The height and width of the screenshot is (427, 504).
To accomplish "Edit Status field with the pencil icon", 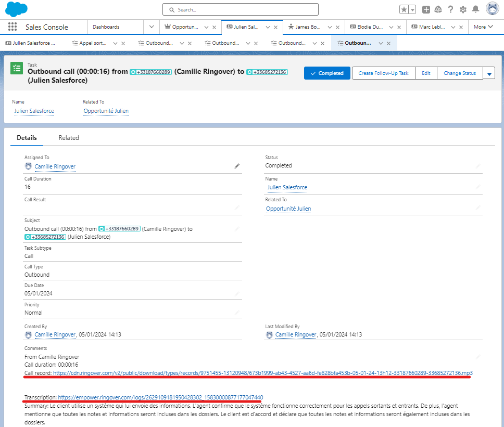I will tap(478, 166).
